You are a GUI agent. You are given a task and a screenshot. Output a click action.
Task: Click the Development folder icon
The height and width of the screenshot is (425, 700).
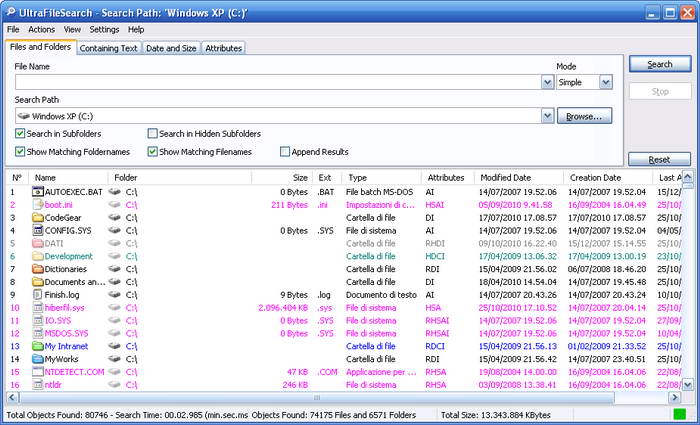[38, 256]
